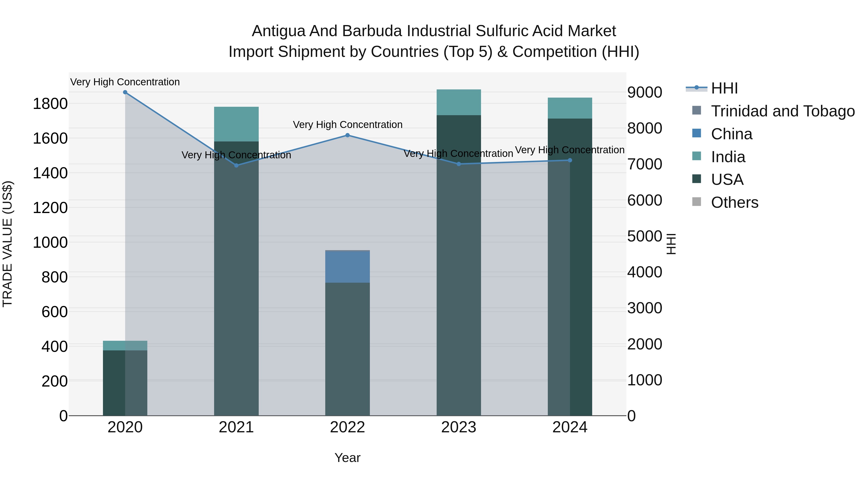Click the India bar segment for 2020
This screenshot has width=868, height=488.
tap(125, 346)
